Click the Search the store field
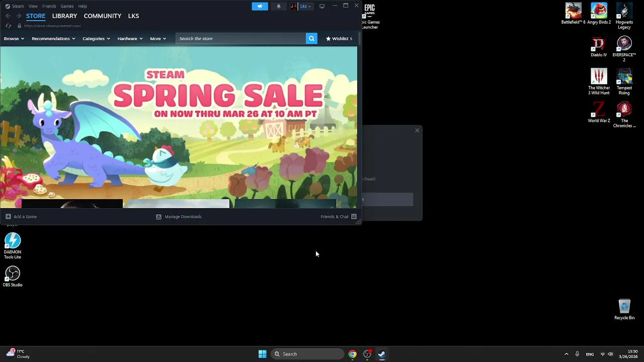The width and height of the screenshot is (644, 362). click(x=240, y=39)
